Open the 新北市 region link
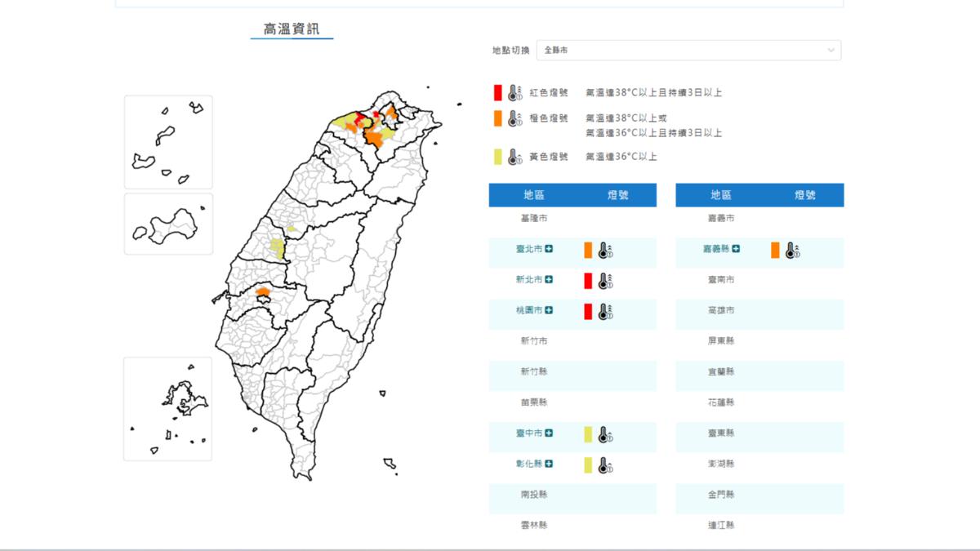 [x=529, y=280]
